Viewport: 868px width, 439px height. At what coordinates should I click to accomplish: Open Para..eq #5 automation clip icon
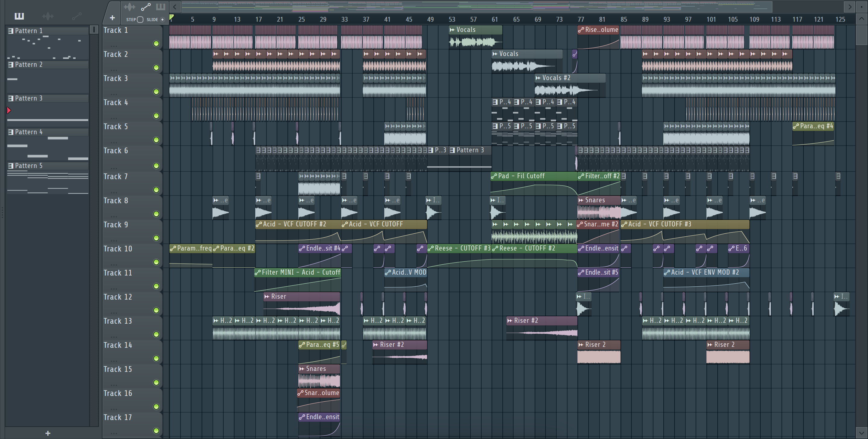coord(302,345)
